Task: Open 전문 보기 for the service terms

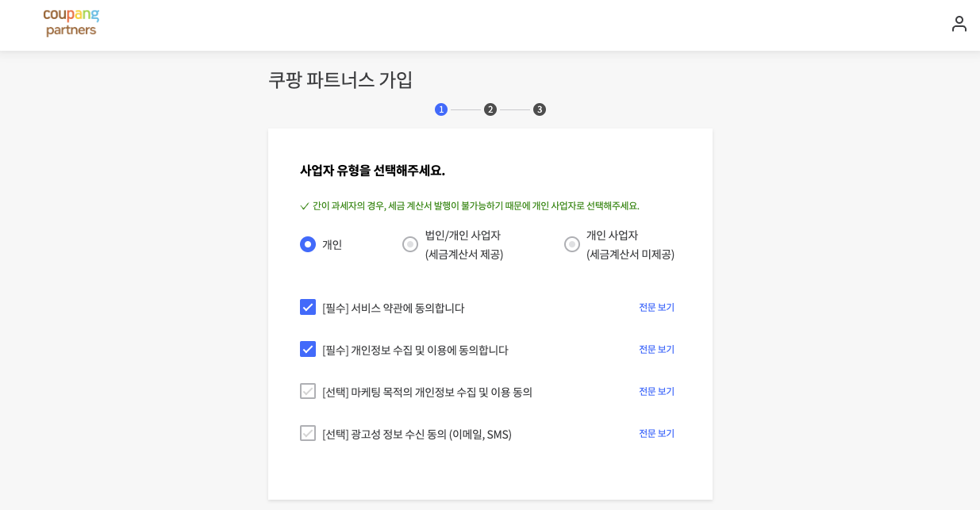Action: click(656, 307)
